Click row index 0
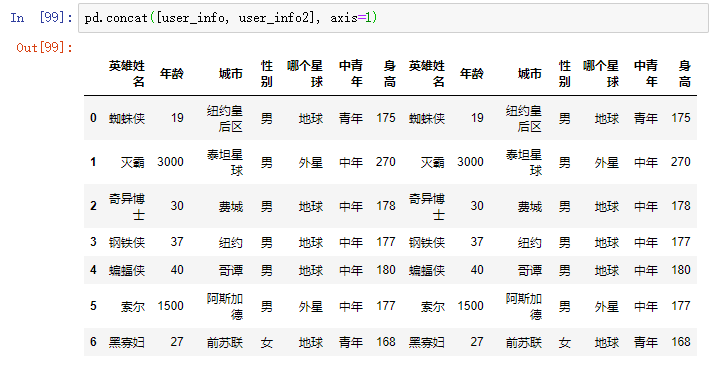 pos(93,118)
